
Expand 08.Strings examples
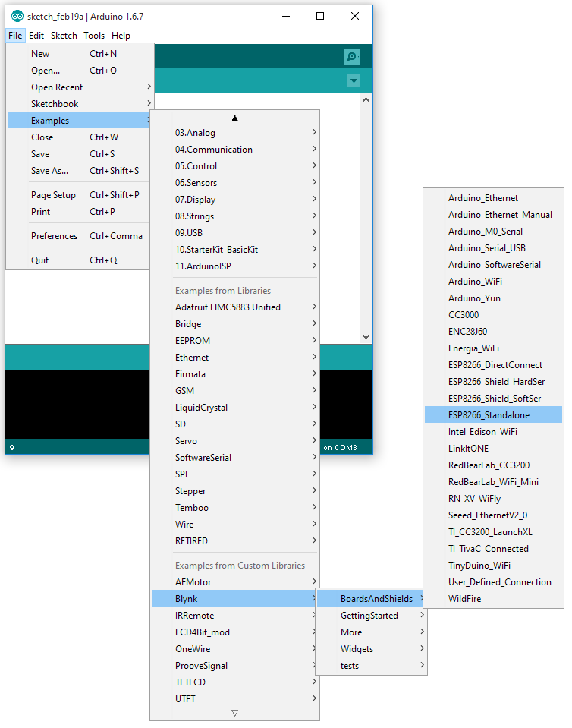[x=234, y=216]
